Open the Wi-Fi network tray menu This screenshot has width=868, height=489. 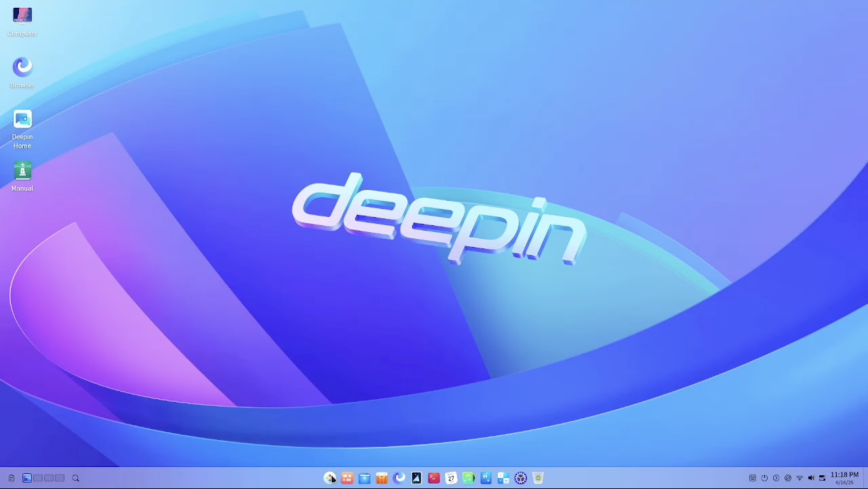[800, 478]
